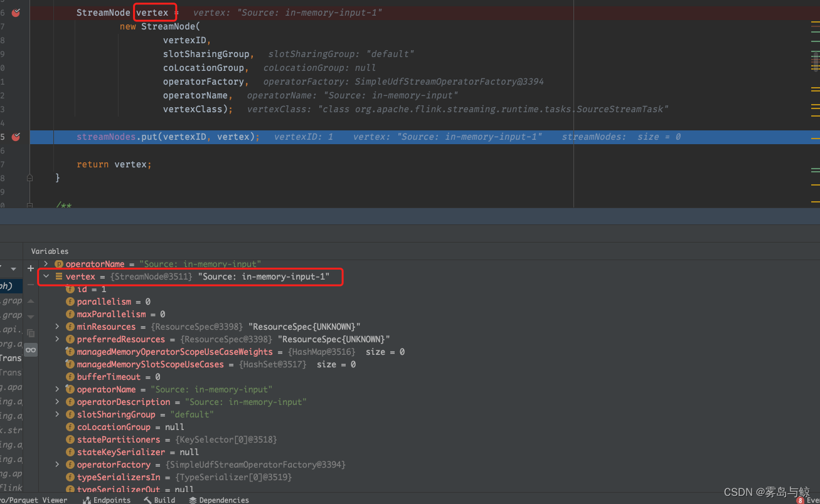Click the duplicate watch icon
This screenshot has width=820, height=504.
click(x=31, y=333)
